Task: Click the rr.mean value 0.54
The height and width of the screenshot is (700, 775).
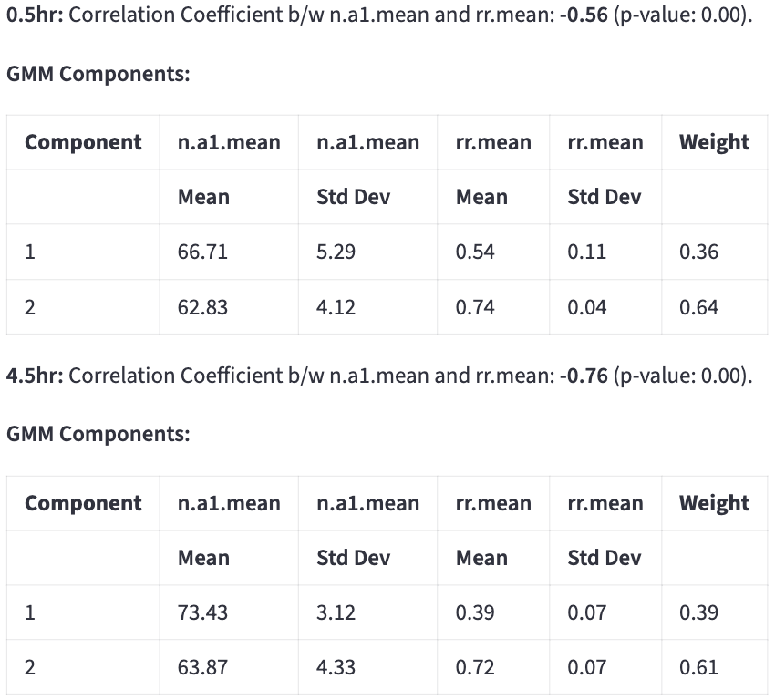Action: [475, 252]
